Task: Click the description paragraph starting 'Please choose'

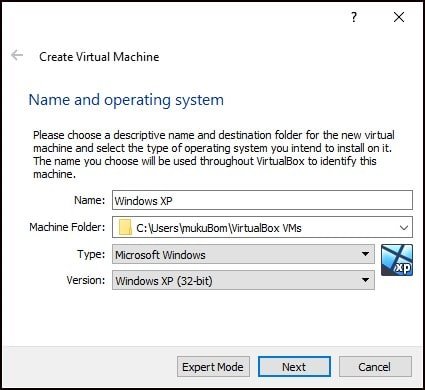Action: pos(213,154)
